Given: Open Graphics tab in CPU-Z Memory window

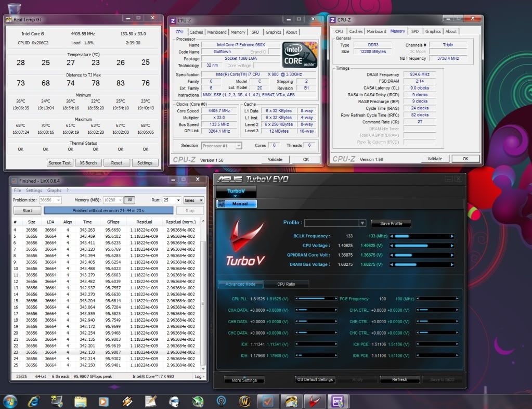Looking at the screenshot, I should click(x=433, y=32).
